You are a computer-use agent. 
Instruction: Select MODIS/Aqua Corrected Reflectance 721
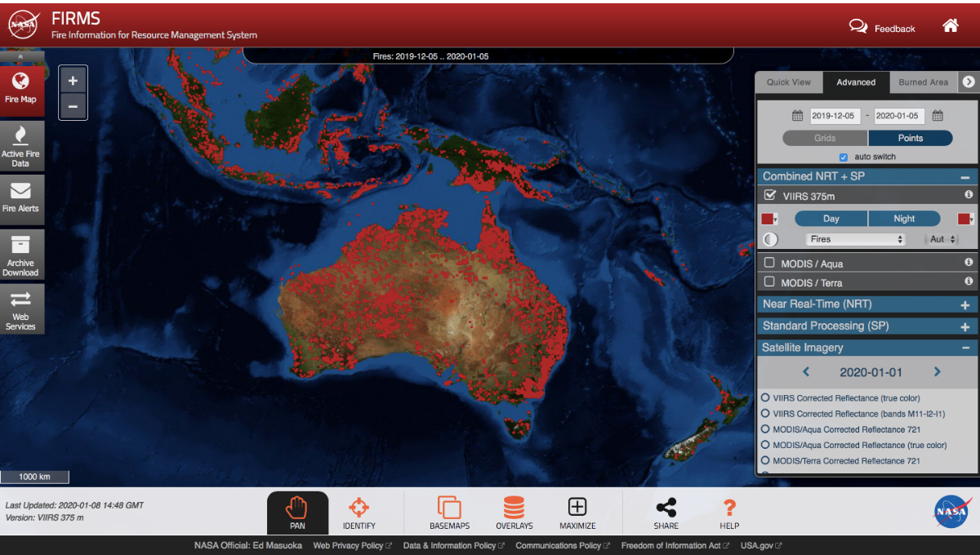(765, 429)
